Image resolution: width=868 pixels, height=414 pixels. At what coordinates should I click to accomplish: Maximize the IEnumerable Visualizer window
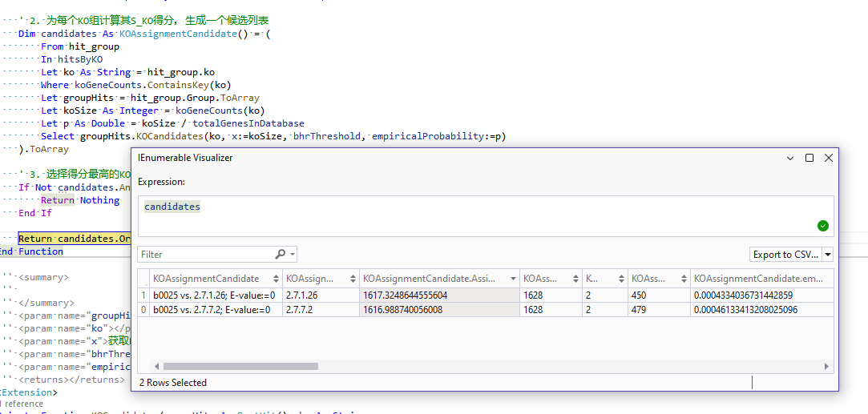(x=809, y=158)
